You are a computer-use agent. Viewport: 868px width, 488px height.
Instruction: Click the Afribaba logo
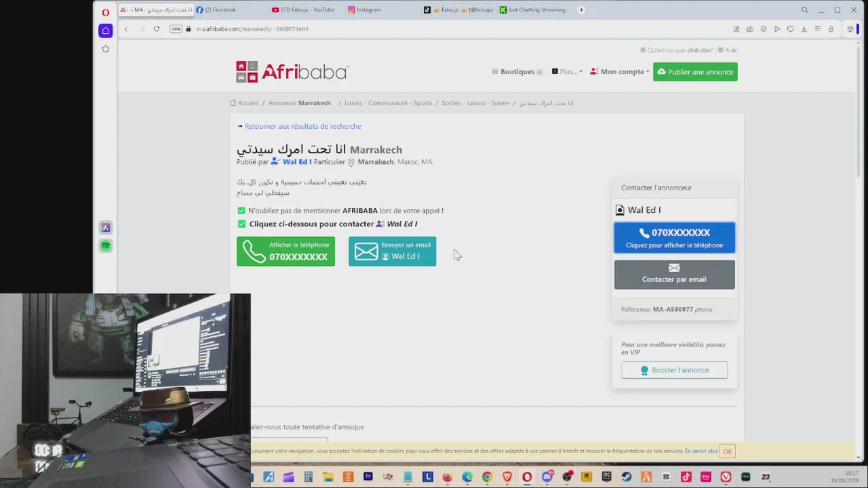pos(292,72)
